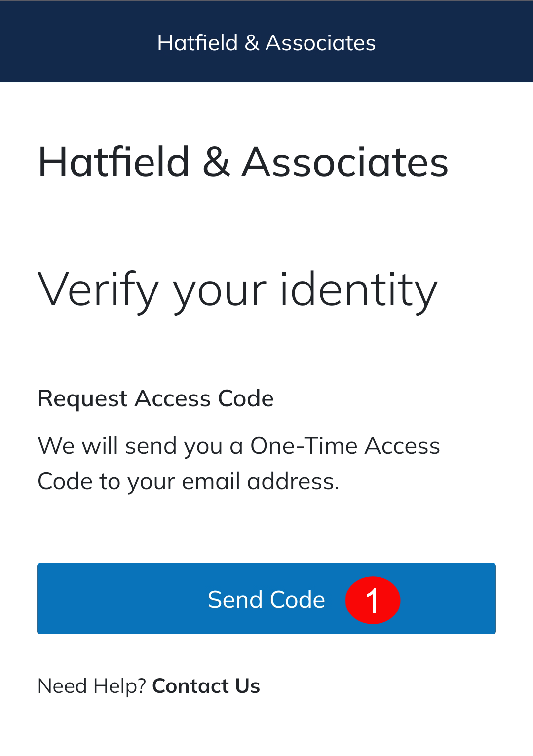
Task: Click the word "Us" in the Contact Us link
Action: click(x=247, y=686)
